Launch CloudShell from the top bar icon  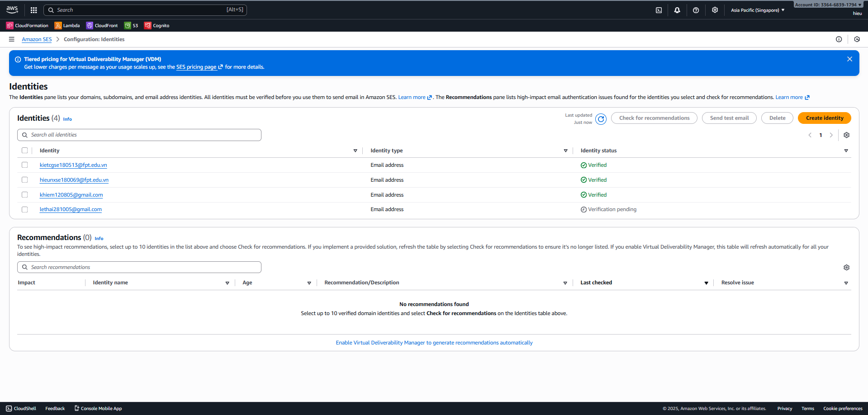click(x=659, y=10)
